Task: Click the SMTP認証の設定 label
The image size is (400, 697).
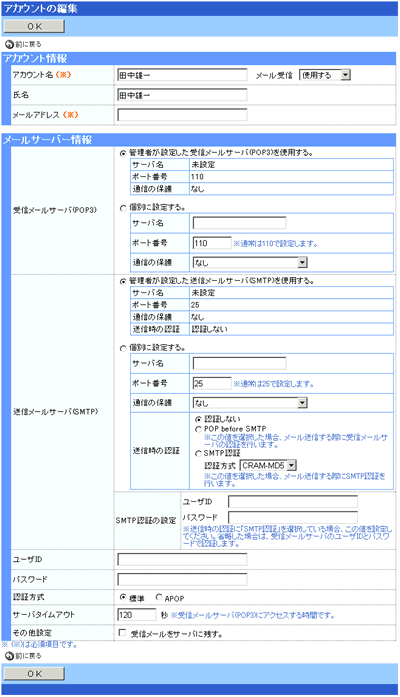Action: click(146, 520)
